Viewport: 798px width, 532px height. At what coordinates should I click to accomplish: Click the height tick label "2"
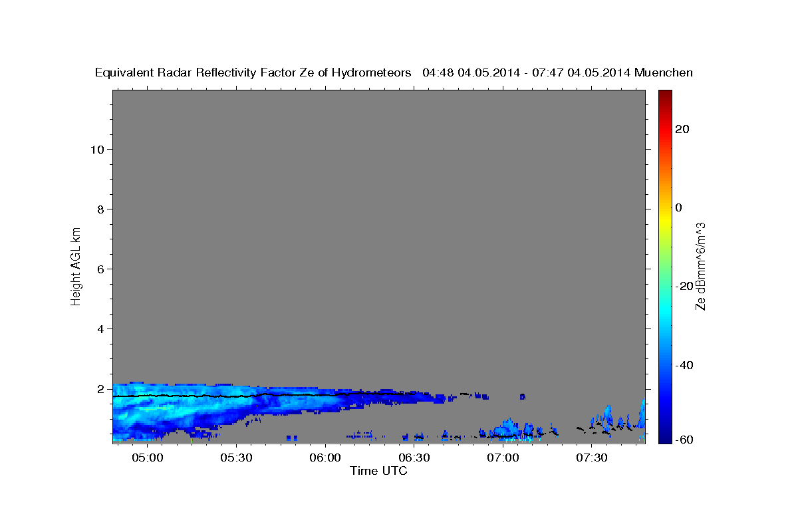pyautogui.click(x=101, y=388)
